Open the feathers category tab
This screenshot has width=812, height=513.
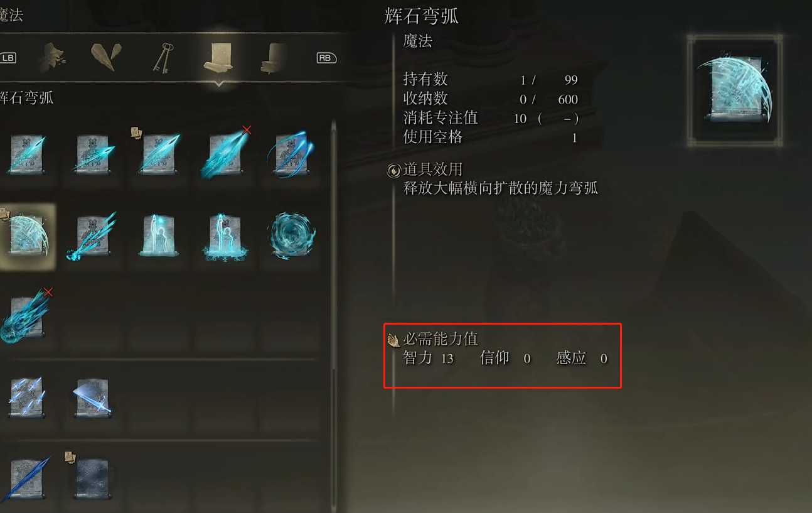pyautogui.click(x=105, y=58)
